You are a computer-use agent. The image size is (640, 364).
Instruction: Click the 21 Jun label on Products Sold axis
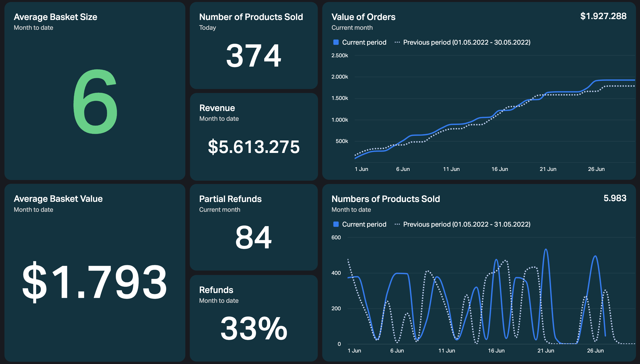click(x=546, y=351)
